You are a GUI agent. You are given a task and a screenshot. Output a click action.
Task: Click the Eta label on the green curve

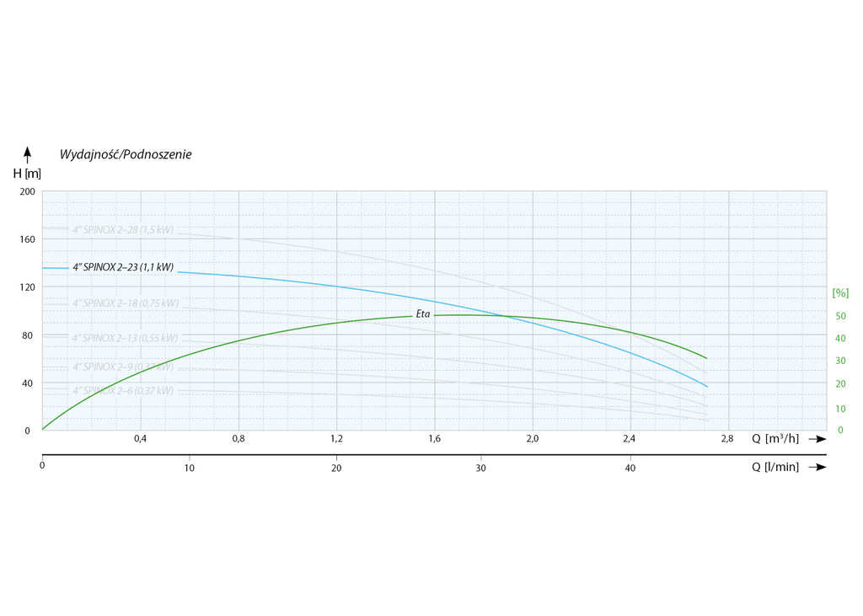pyautogui.click(x=423, y=314)
